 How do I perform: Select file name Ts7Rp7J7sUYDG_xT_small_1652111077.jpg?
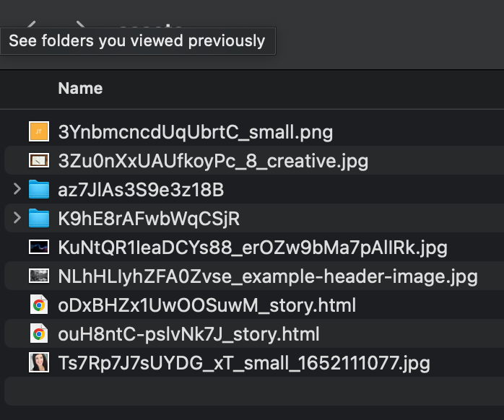click(x=244, y=363)
